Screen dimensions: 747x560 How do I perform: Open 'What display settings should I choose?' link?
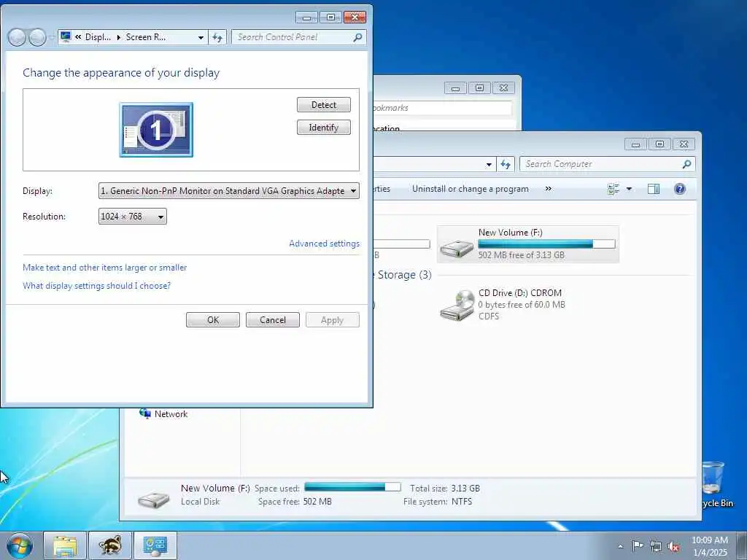coord(97,286)
